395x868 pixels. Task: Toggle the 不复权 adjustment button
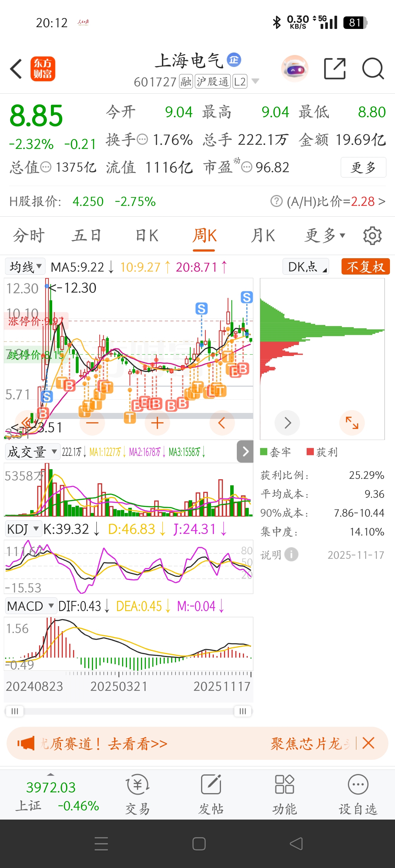[366, 267]
